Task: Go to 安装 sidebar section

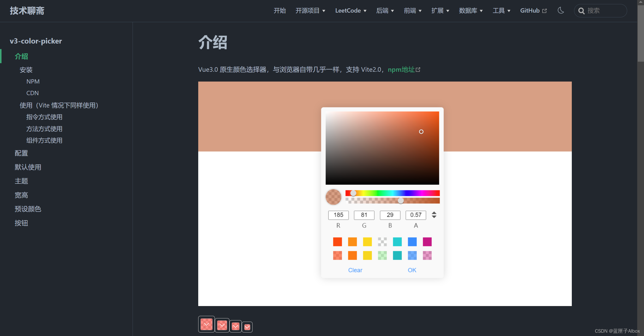Action: [26, 70]
